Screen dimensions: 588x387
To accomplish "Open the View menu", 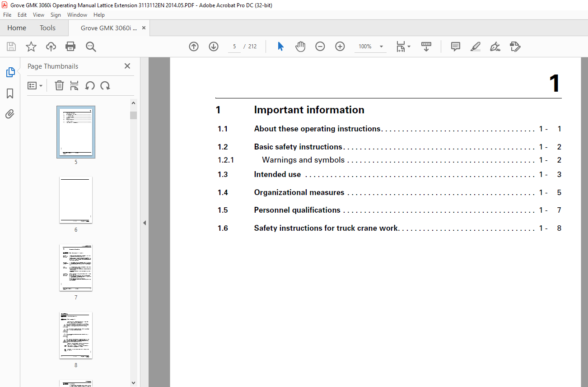I will click(x=39, y=15).
